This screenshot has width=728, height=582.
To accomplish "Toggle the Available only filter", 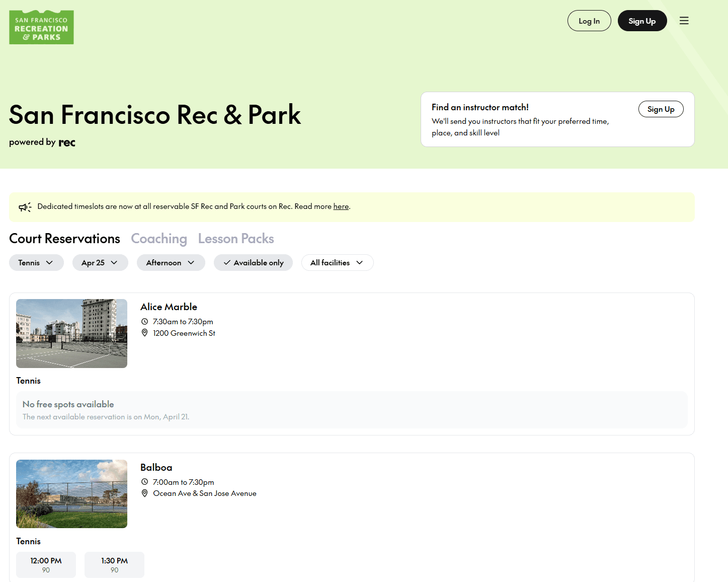I will pyautogui.click(x=253, y=263).
